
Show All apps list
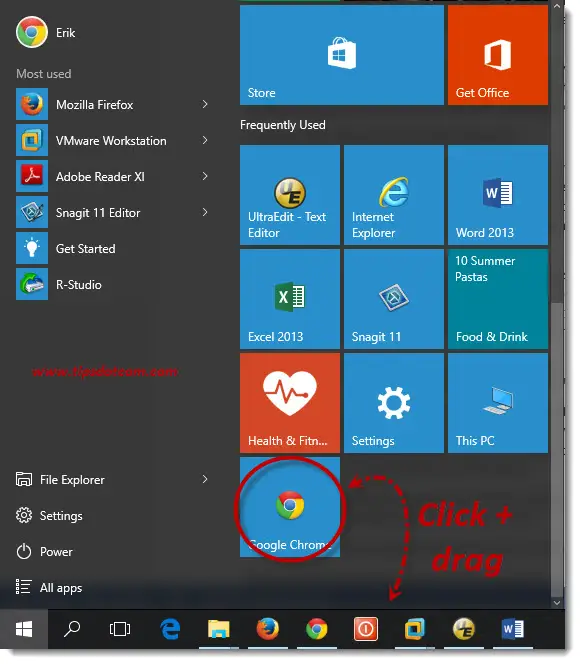[49, 588]
